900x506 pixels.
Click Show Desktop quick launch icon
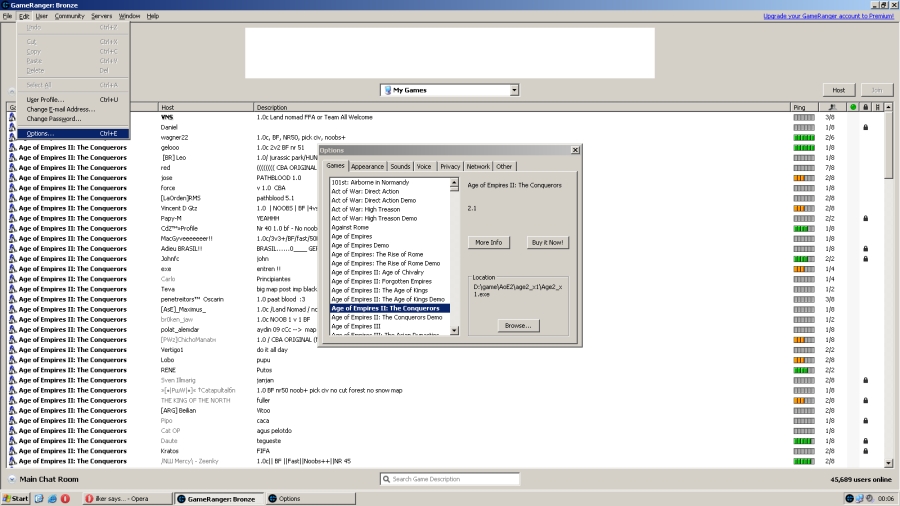[39, 499]
